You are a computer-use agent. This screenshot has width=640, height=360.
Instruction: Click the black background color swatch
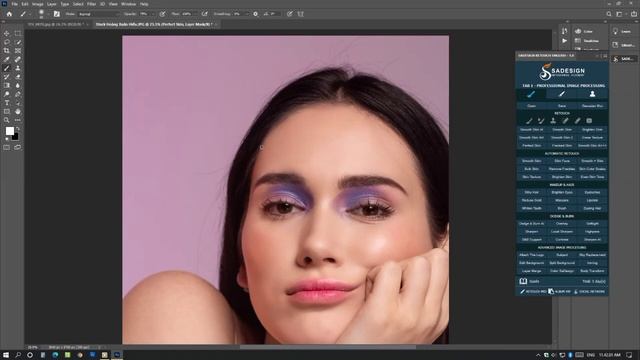tap(16, 138)
